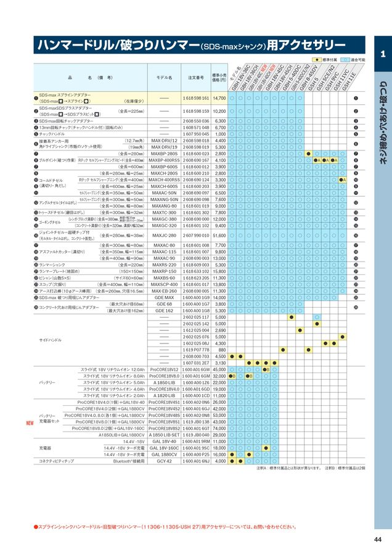Screen dimensions: 392x555
Task: Click model A 1850 LIB
Action: (164, 382)
